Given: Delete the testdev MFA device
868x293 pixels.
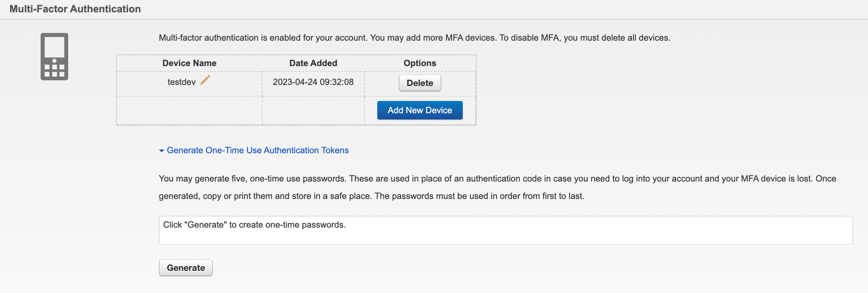Looking at the screenshot, I should [x=420, y=83].
